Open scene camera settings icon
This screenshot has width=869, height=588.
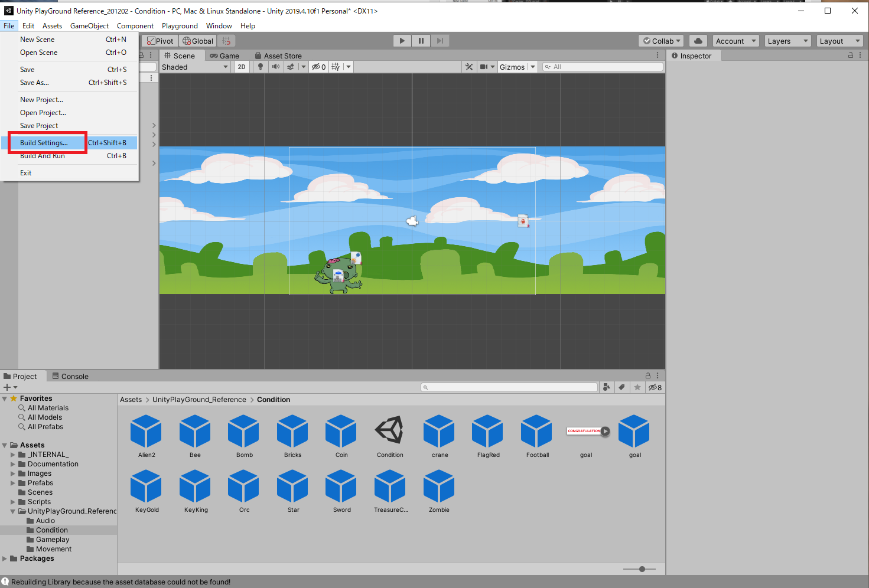point(484,67)
